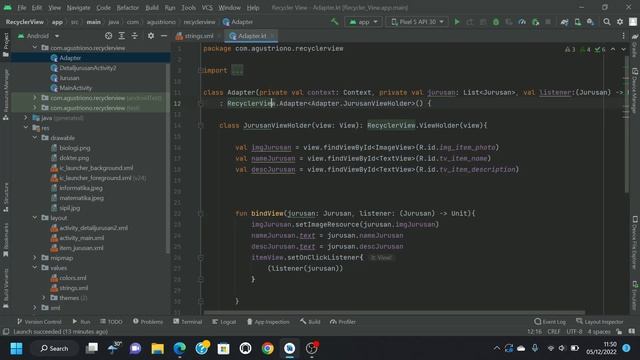The height and width of the screenshot is (360, 640).
Task: Click the Run app green play button
Action: (x=457, y=22)
